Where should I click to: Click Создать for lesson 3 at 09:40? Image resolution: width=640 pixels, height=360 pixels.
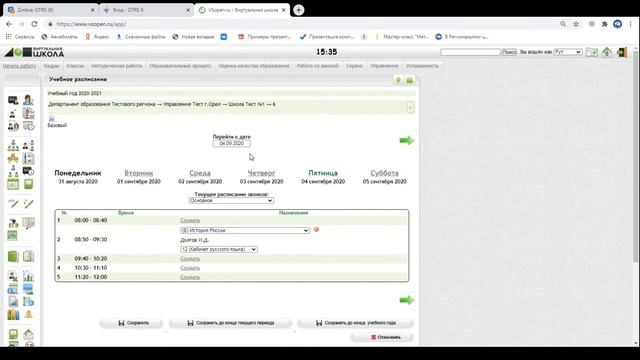[x=190, y=258]
